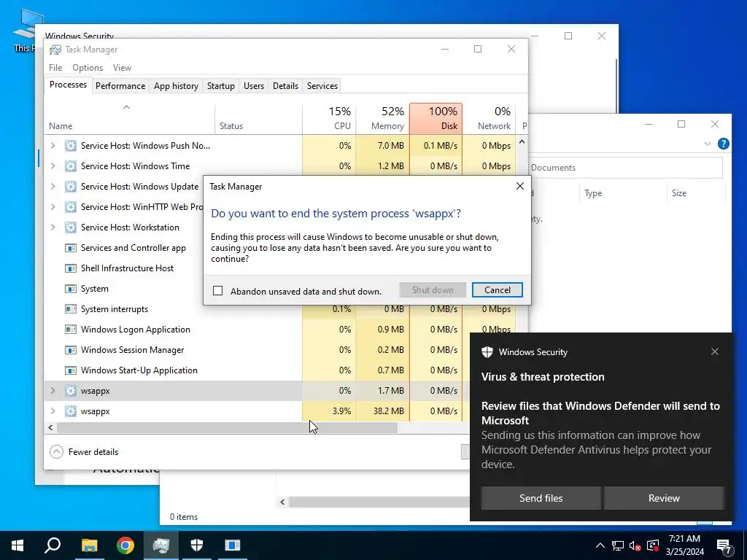This screenshot has width=747, height=560.
Task: Expand the ribbon chevron in File Explorer
Action: (708, 144)
